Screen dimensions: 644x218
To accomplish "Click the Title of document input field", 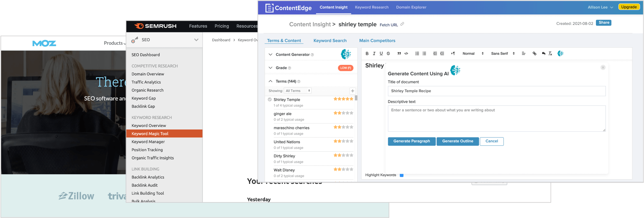I will pos(497,91).
